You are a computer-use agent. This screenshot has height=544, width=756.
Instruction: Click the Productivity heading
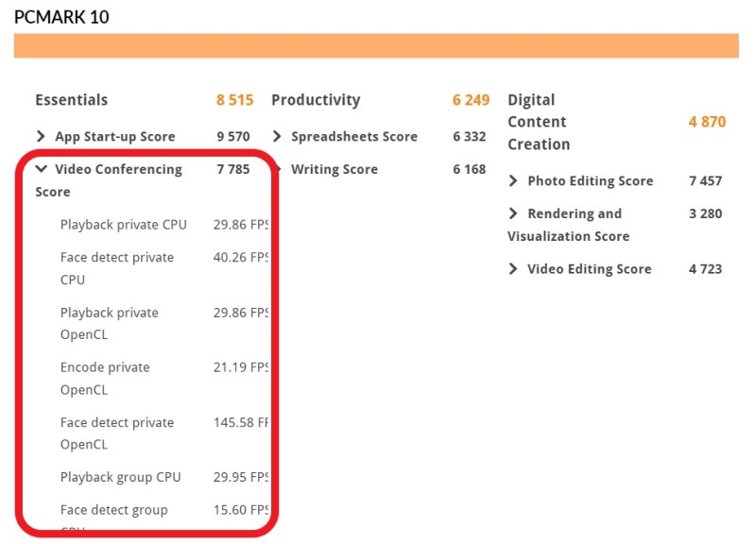click(316, 100)
